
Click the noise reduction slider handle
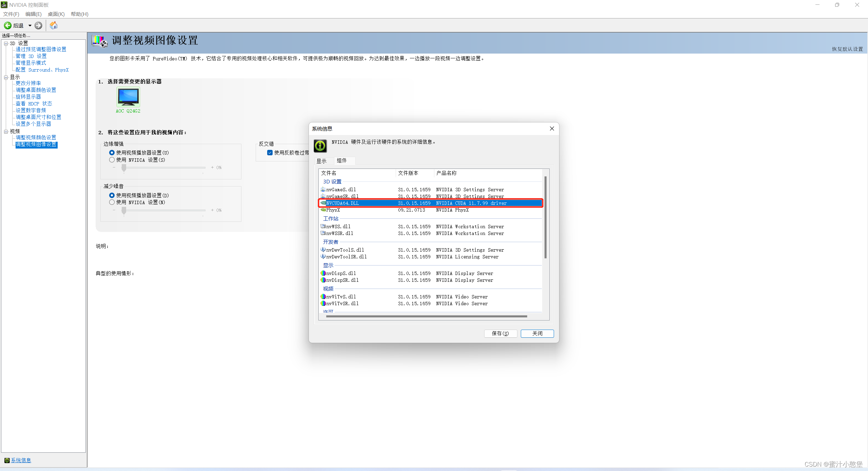tap(124, 211)
